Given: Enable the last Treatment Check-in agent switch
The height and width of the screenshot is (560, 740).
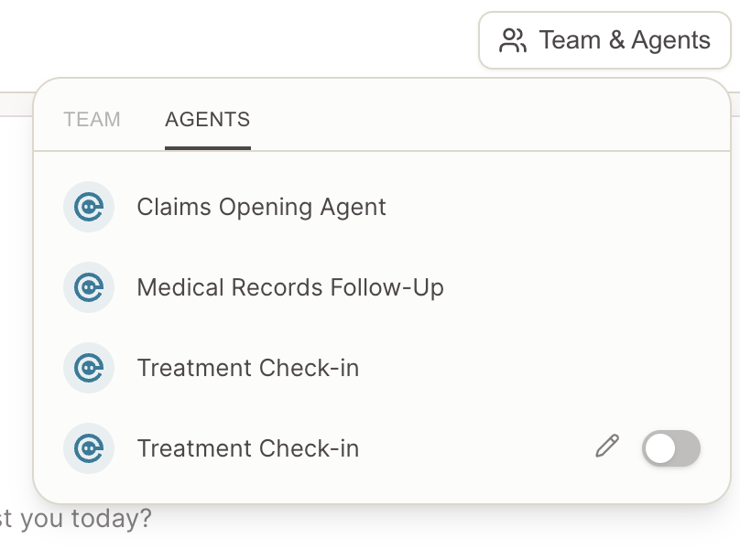Looking at the screenshot, I should tap(671, 448).
